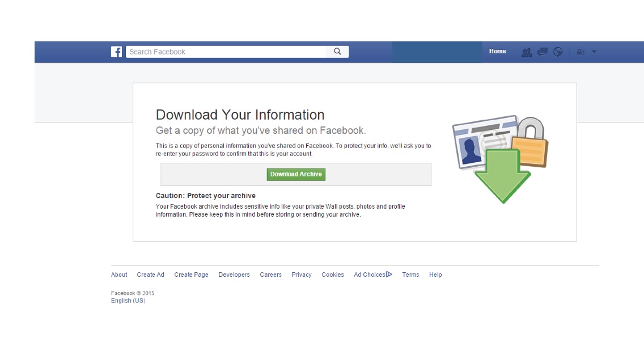The image size is (644, 363).
Task: Click the Facebook logo icon
Action: click(x=116, y=52)
